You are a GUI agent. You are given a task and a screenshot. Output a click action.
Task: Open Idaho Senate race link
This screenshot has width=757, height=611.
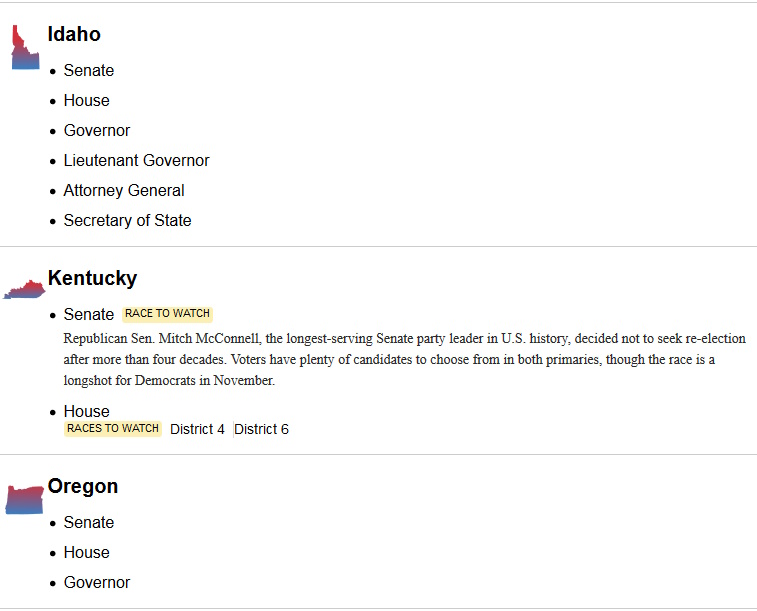pyautogui.click(x=89, y=70)
